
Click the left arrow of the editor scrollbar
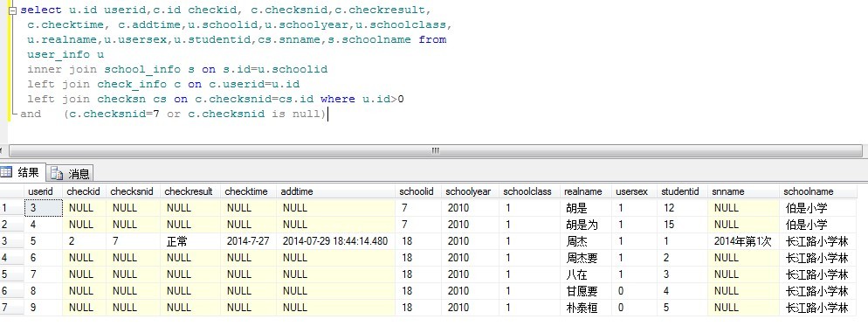(3, 150)
